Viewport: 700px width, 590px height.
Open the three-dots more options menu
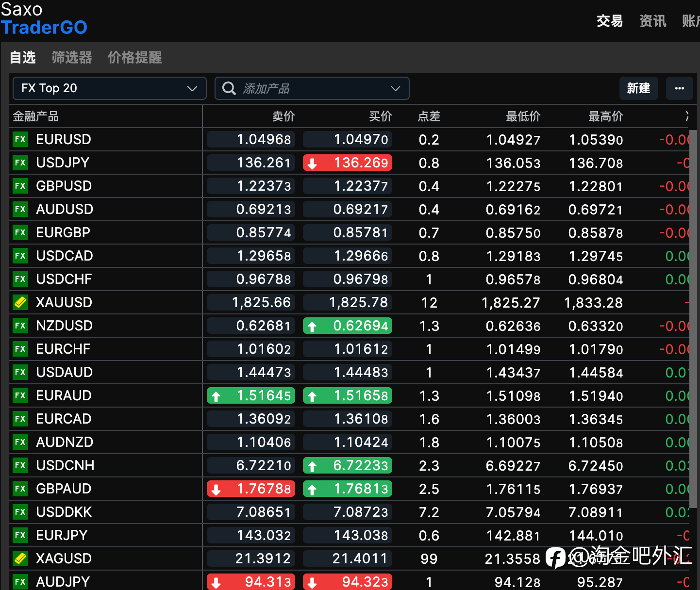(680, 88)
